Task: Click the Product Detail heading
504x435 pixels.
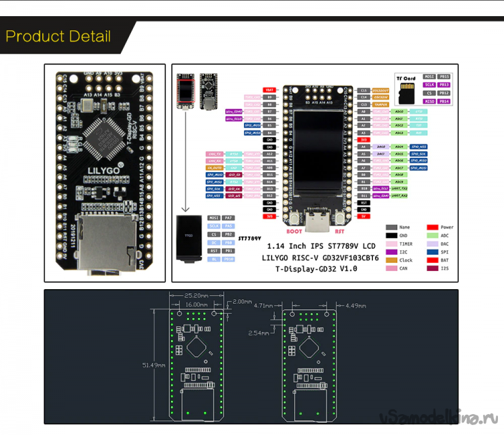Action: 58,36
